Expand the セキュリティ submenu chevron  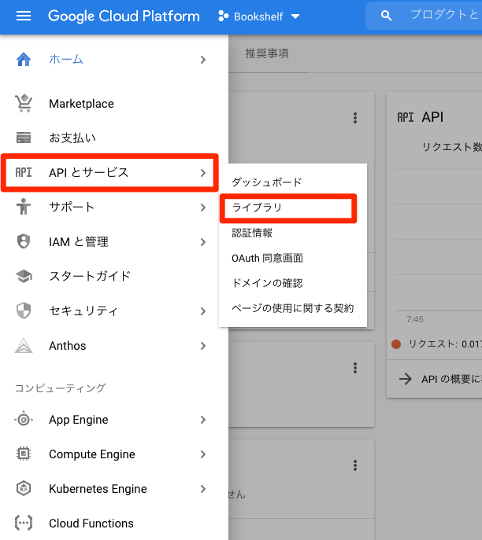(203, 311)
